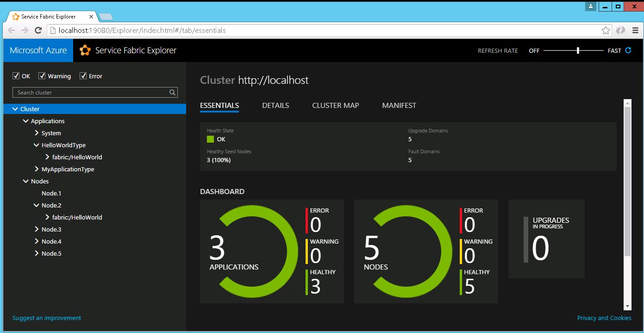The image size is (644, 333).
Task: Bookmark this page with the star icon
Action: pyautogui.click(x=606, y=31)
